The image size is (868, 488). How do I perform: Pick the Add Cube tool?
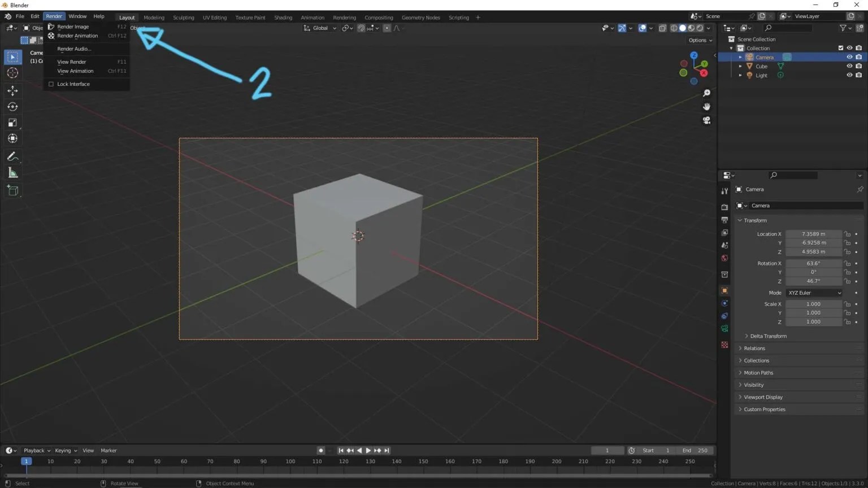pyautogui.click(x=12, y=190)
